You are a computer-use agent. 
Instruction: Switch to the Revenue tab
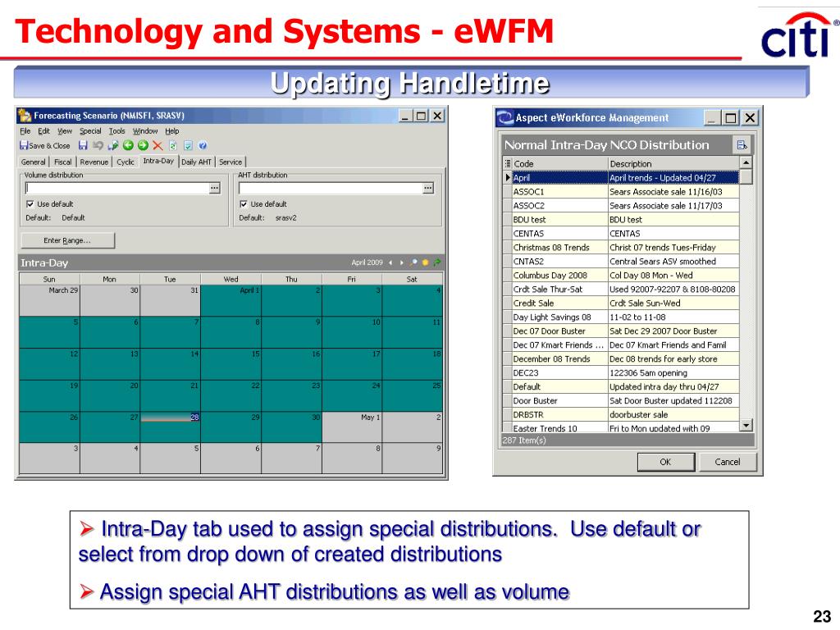pyautogui.click(x=94, y=162)
